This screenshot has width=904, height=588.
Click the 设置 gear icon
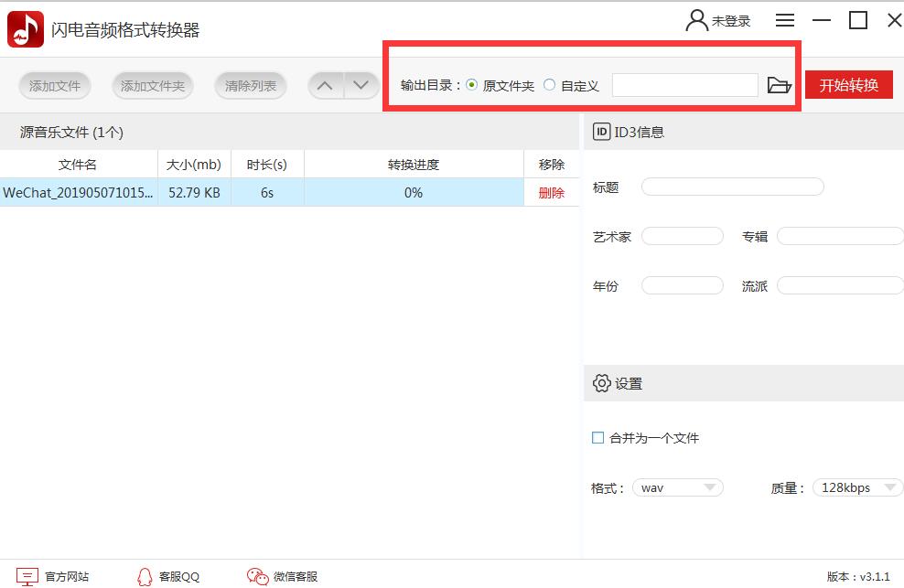point(600,383)
